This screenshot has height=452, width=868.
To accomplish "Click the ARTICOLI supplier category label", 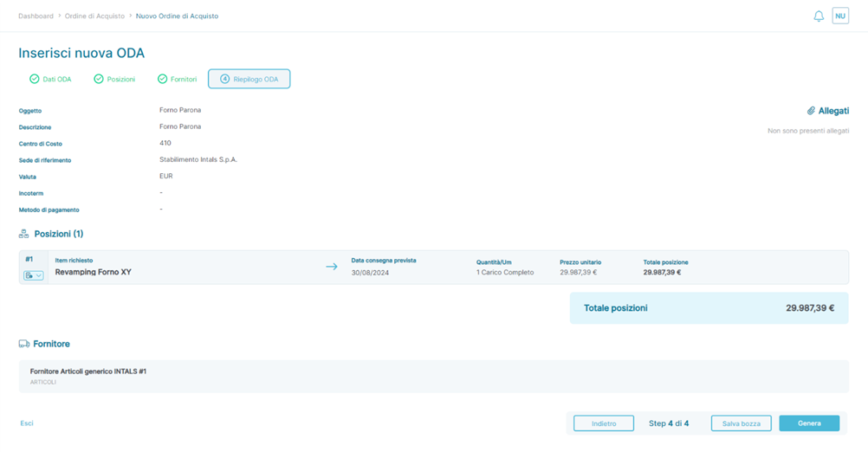I will 43,382.
